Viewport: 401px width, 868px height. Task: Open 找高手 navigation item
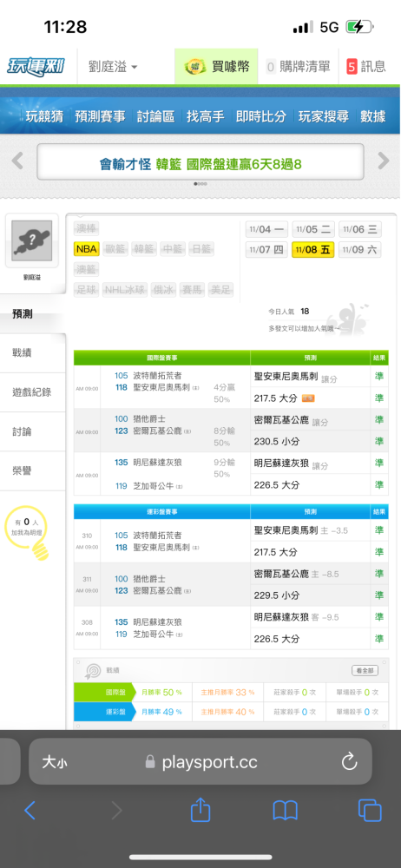(x=206, y=116)
